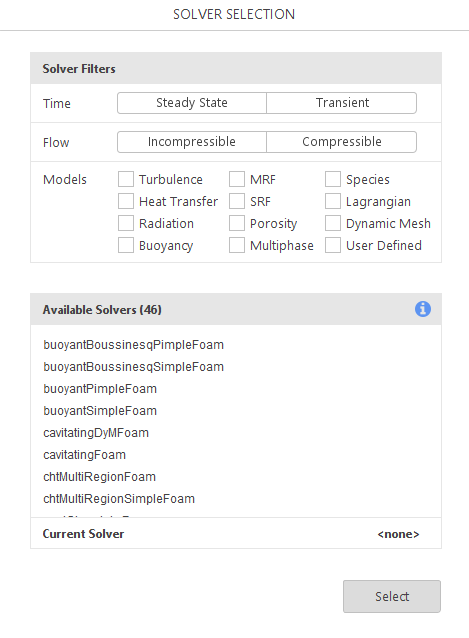Enable the Porosity model filter
Image resolution: width=469 pixels, height=638 pixels.
coord(237,223)
